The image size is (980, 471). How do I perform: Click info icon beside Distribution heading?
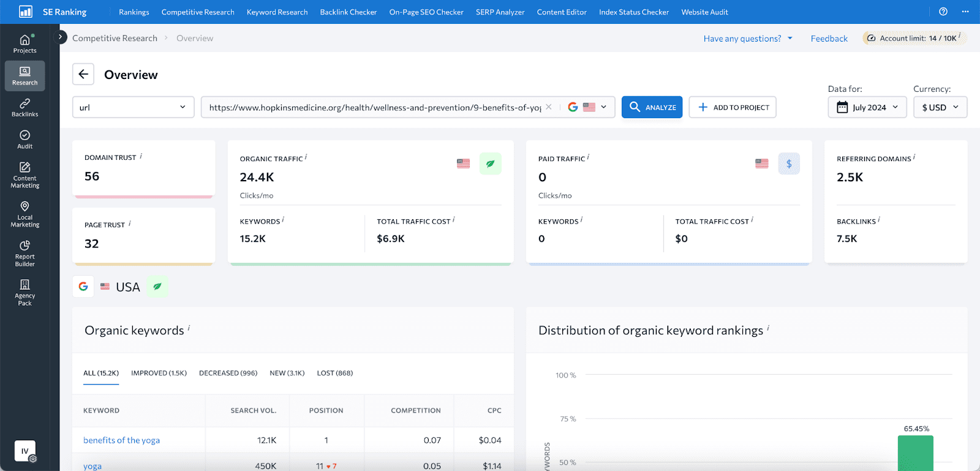tap(768, 328)
